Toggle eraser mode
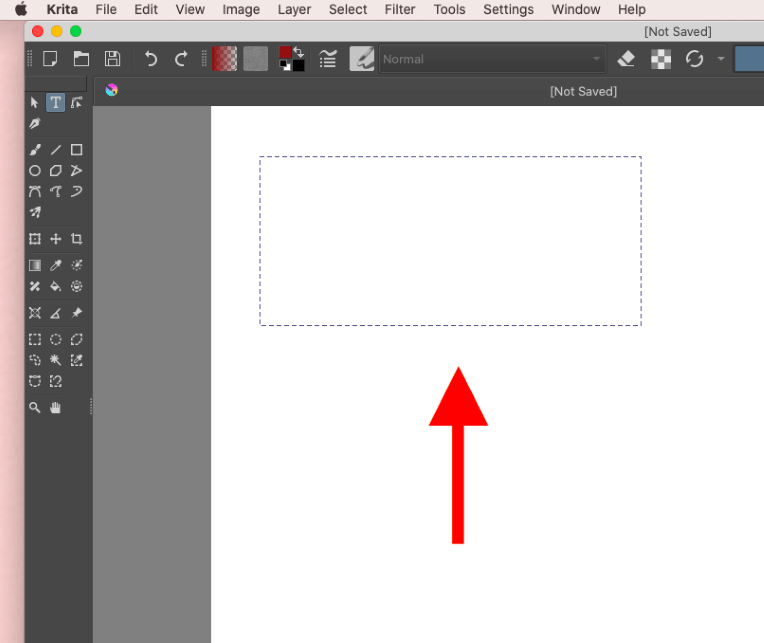 tap(626, 59)
